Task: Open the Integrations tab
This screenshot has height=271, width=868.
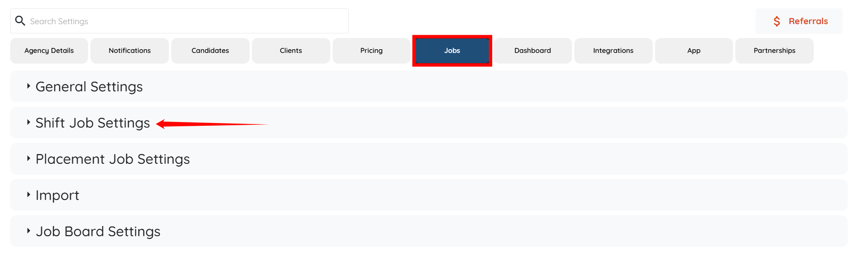Action: (x=613, y=51)
